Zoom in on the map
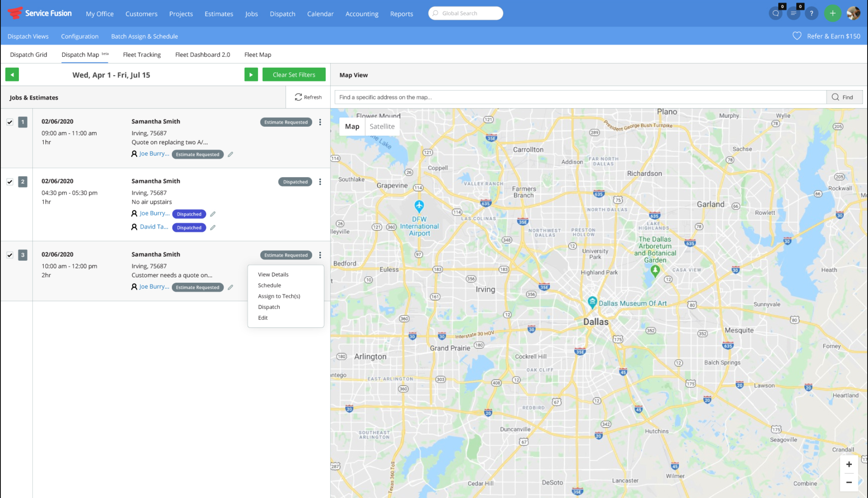 point(849,465)
